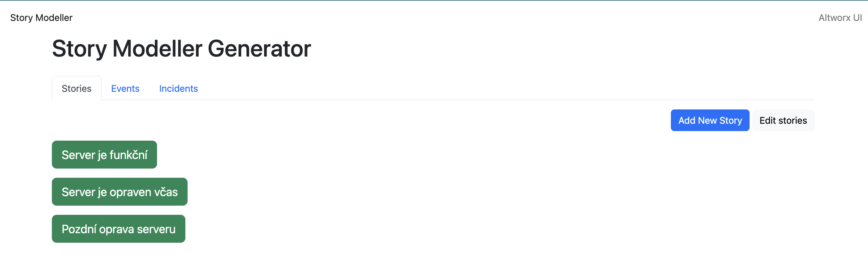Open the Incidents tab
This screenshot has height=271, width=868.
tap(178, 88)
